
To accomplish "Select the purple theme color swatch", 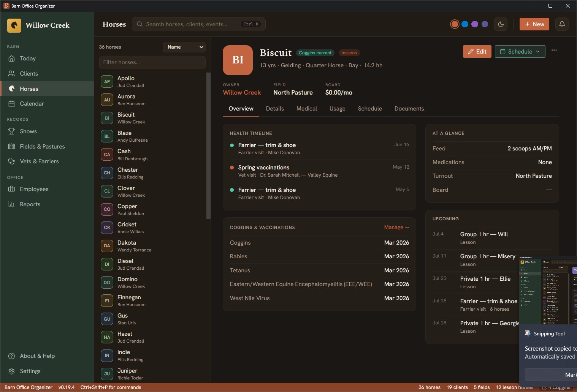I will [x=475, y=24].
